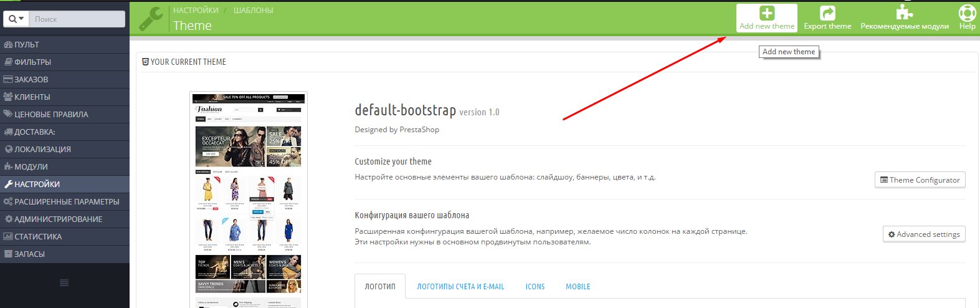Open Help via the lifebuoy icon
The height and width of the screenshot is (308, 980).
pos(967,14)
